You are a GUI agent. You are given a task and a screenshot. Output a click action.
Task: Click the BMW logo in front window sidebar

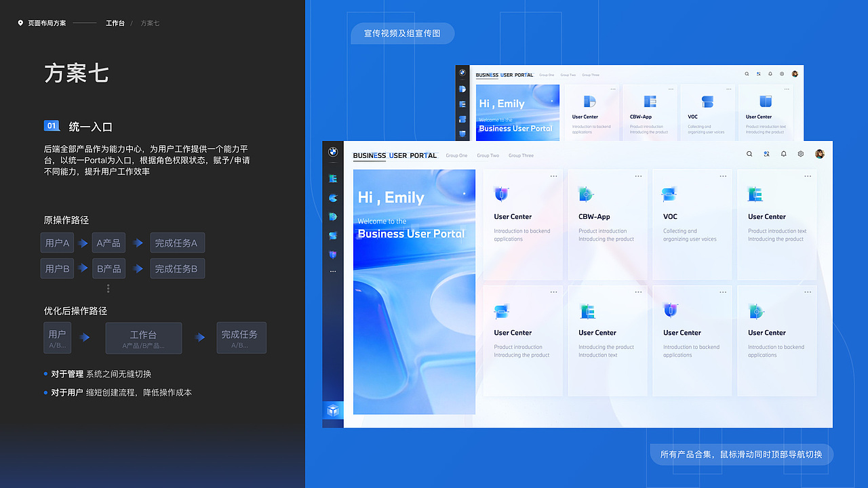pyautogui.click(x=333, y=152)
